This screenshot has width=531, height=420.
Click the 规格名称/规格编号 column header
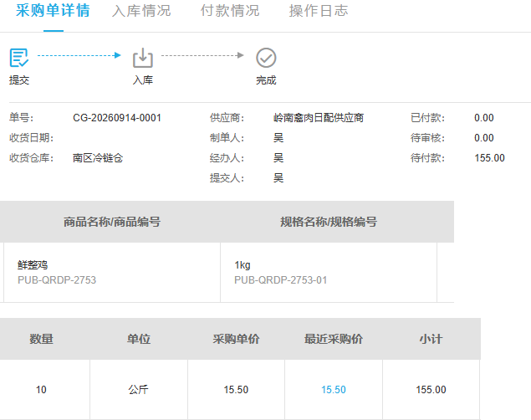pyautogui.click(x=329, y=222)
